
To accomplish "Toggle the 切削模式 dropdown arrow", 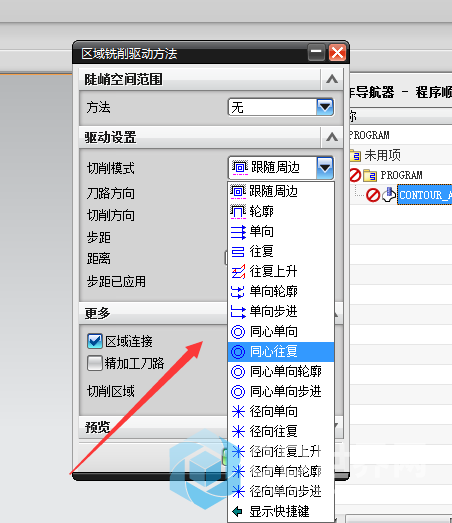I will [325, 167].
